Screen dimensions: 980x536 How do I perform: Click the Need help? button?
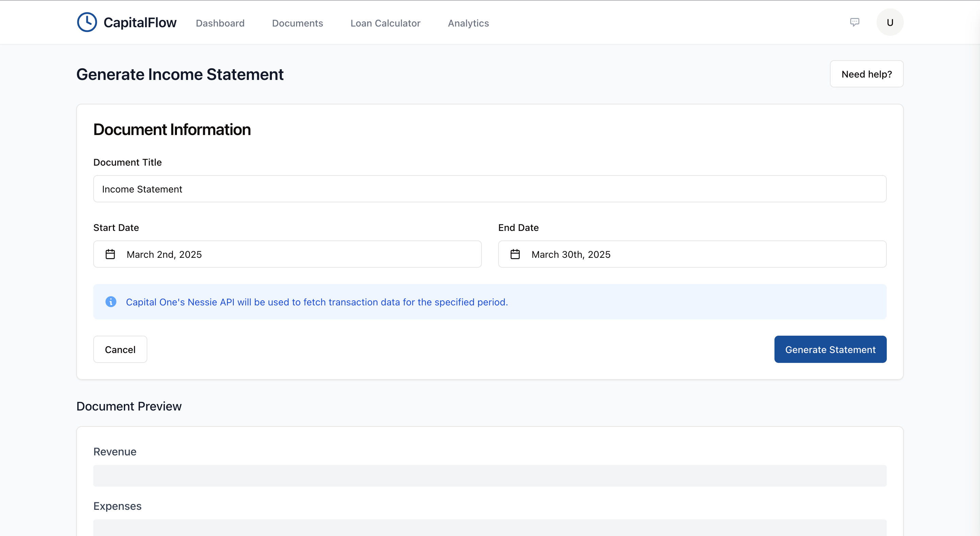click(x=866, y=74)
